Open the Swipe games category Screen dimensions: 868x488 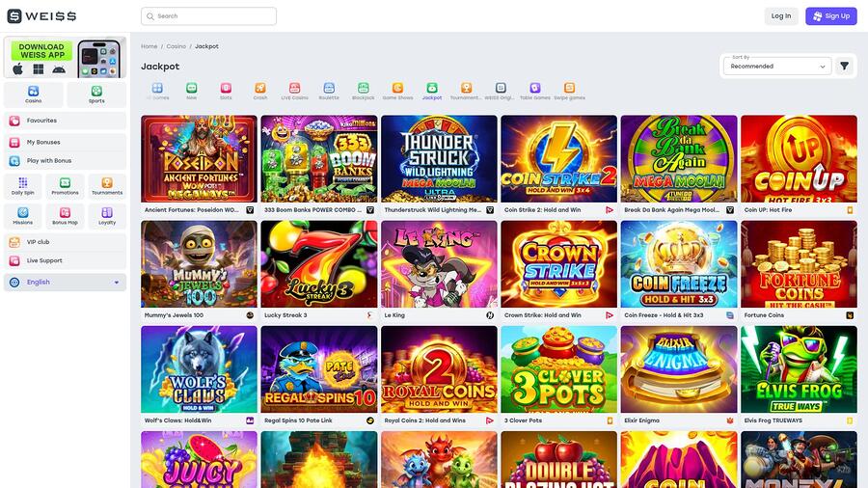coord(569,91)
